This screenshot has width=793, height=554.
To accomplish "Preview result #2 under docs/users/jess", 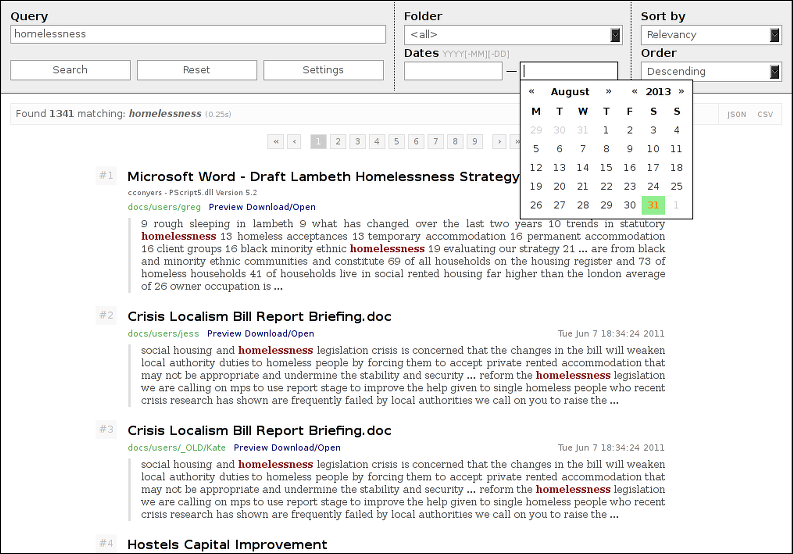I will 224,334.
